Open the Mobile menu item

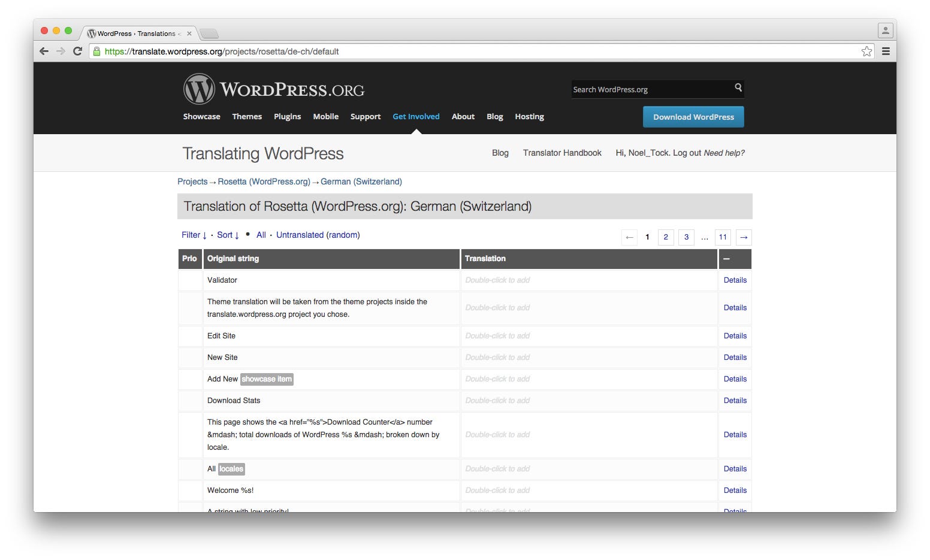click(325, 116)
